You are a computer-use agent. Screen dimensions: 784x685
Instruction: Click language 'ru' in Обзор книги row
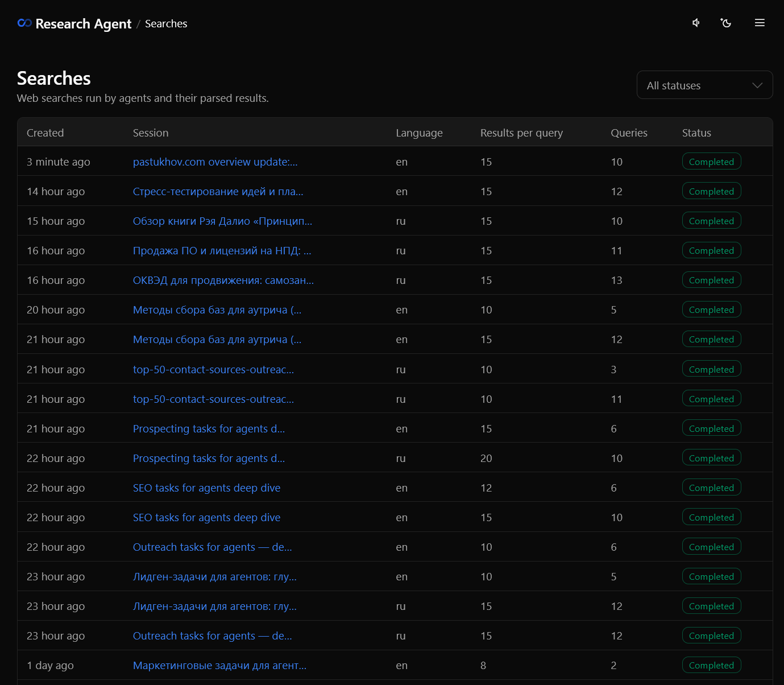coord(401,221)
